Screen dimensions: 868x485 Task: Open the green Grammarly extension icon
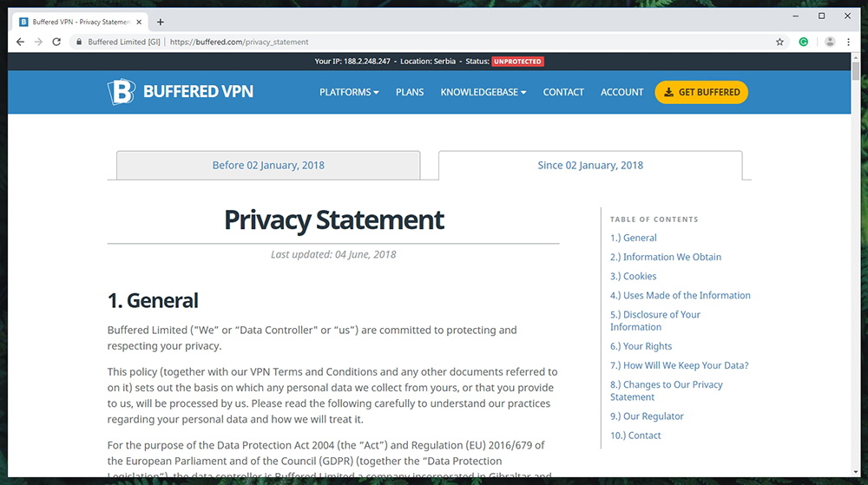pyautogui.click(x=803, y=42)
